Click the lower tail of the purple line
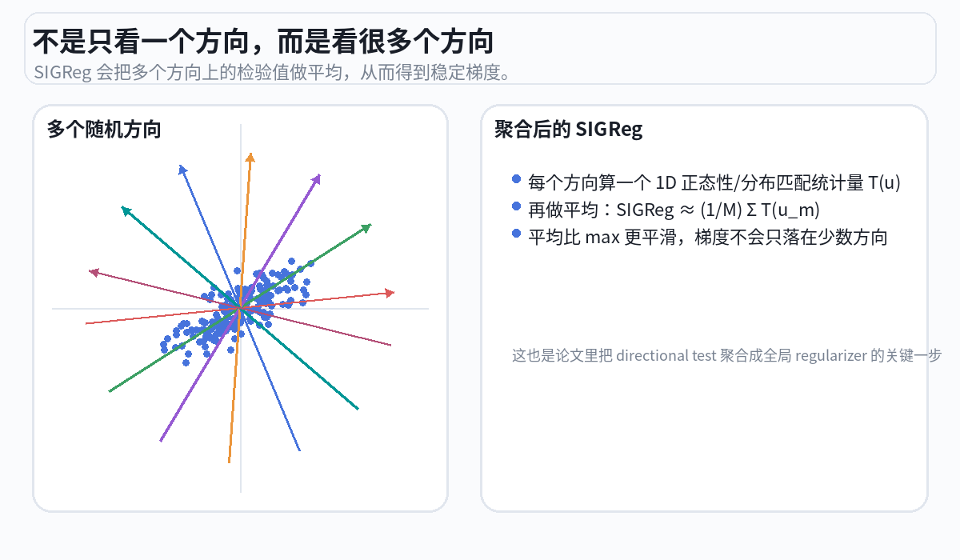The image size is (960, 560). click(x=162, y=438)
